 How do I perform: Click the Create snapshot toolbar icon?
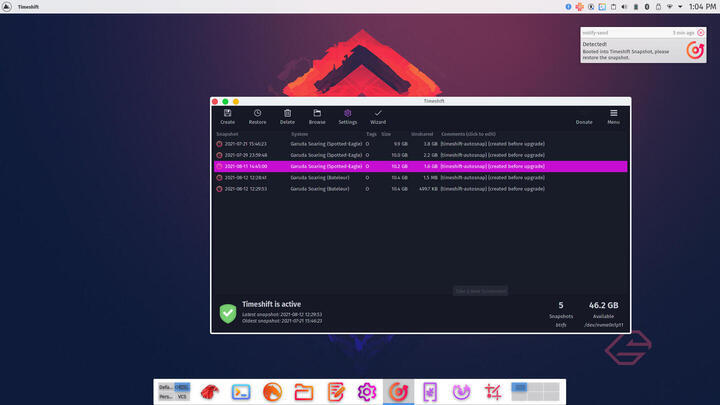(x=227, y=117)
